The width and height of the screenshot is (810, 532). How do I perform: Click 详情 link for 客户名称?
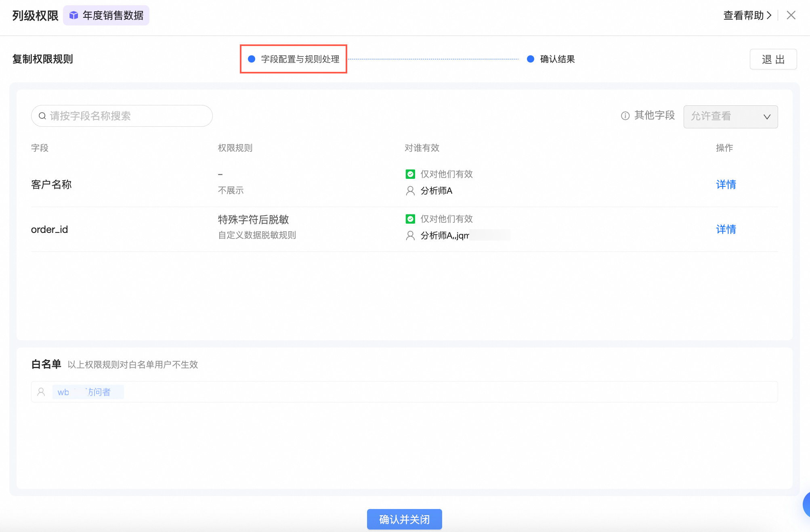pos(726,184)
